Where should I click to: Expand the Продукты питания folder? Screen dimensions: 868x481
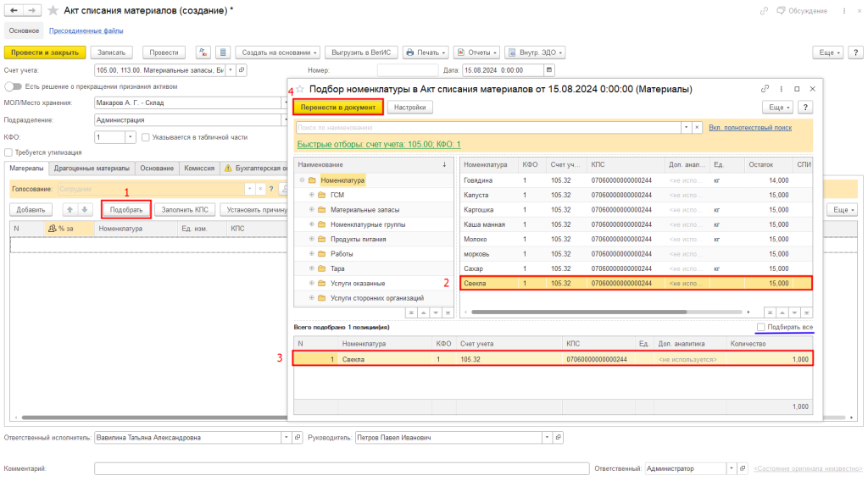coord(311,239)
